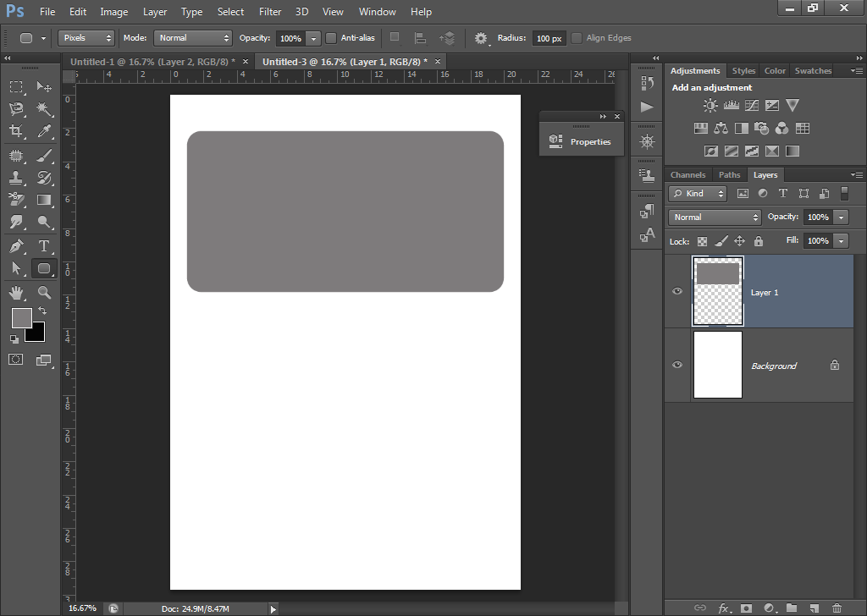Image resolution: width=867 pixels, height=616 pixels.
Task: Enable the Anti-alias checkbox
Action: click(x=330, y=38)
